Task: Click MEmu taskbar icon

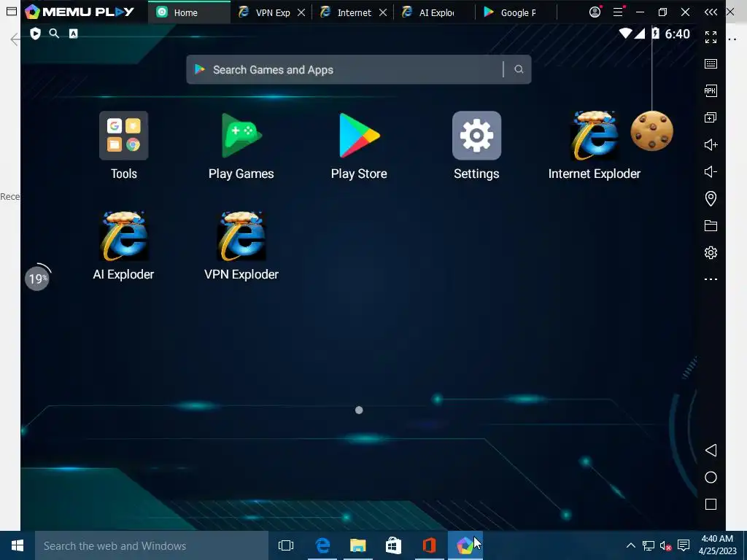Action: coord(465,545)
